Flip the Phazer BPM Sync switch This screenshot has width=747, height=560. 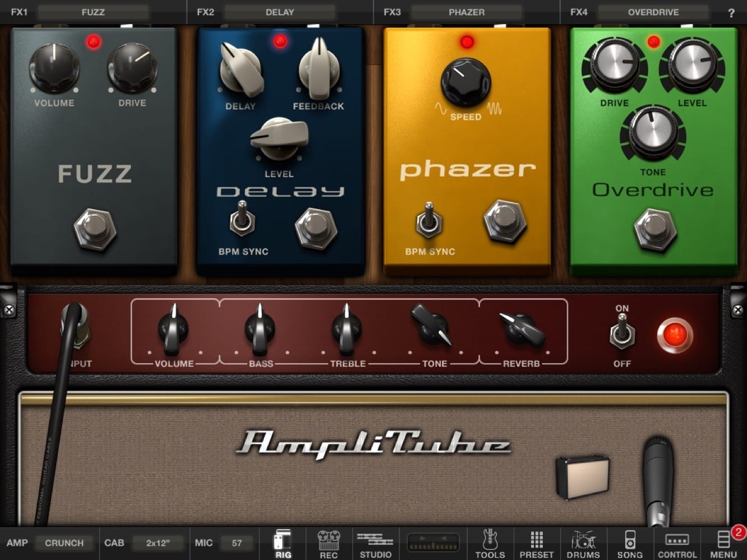pos(429,220)
